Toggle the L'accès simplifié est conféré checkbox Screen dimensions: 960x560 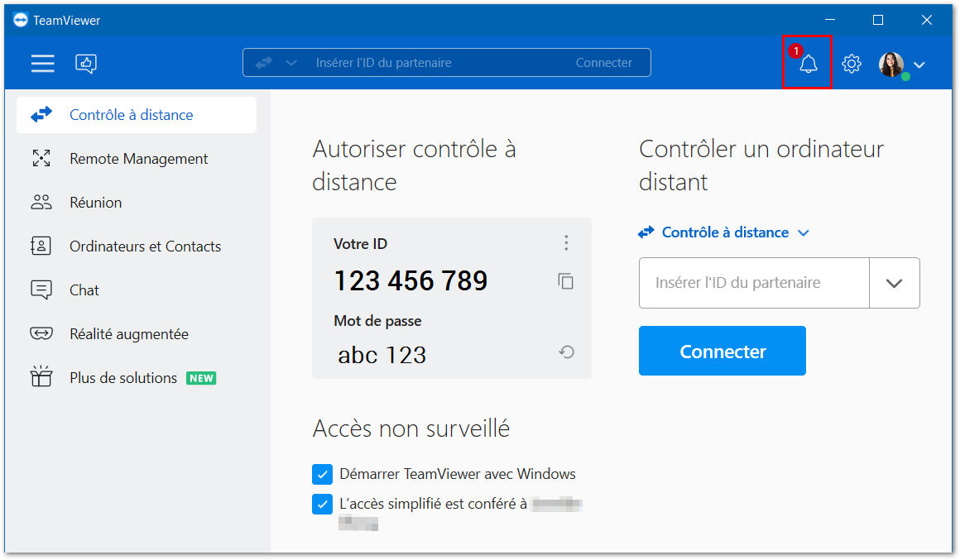point(322,504)
